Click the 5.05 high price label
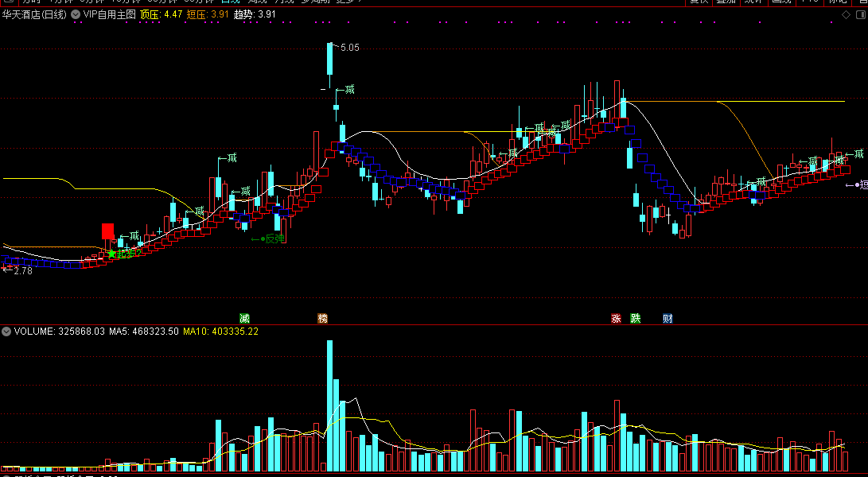The image size is (868, 477). click(350, 48)
